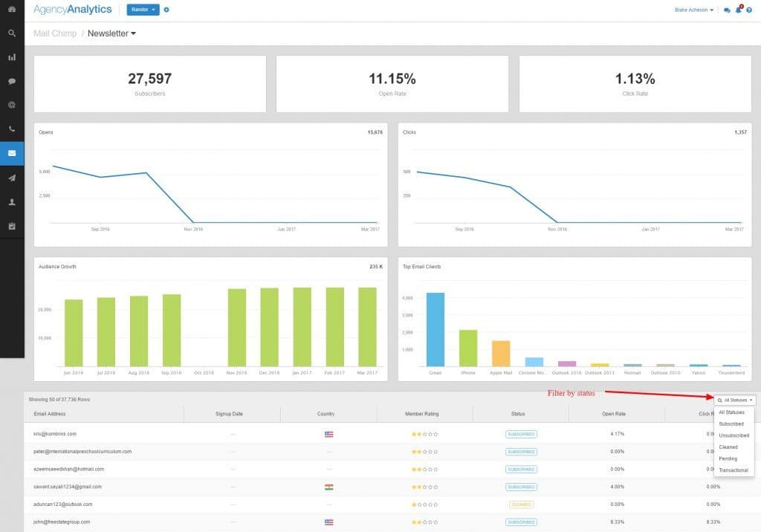
Task: Select the envelope email sidebar icon
Action: 12,153
